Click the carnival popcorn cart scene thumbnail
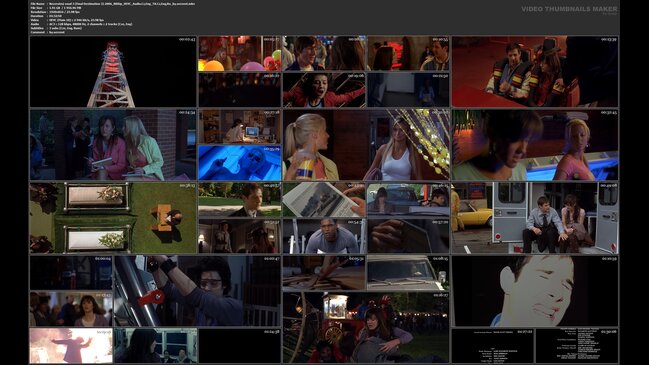The height and width of the screenshot is (365, 649). click(x=366, y=327)
